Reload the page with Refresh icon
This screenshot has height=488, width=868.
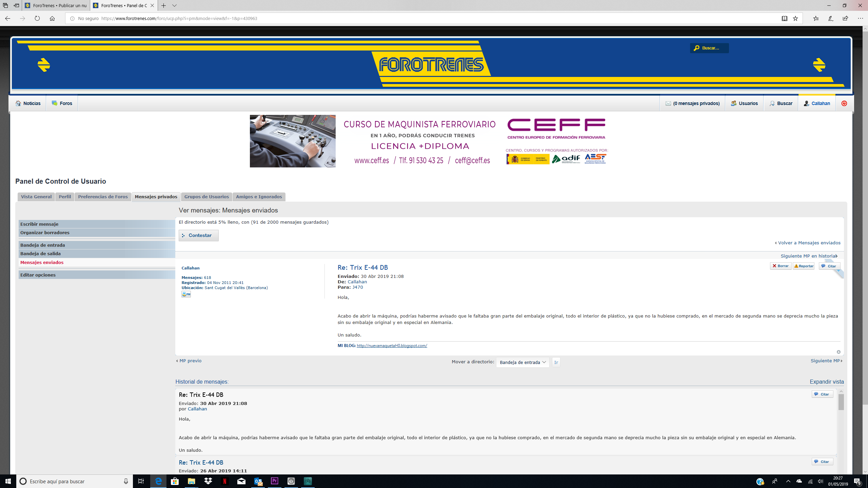(x=37, y=18)
